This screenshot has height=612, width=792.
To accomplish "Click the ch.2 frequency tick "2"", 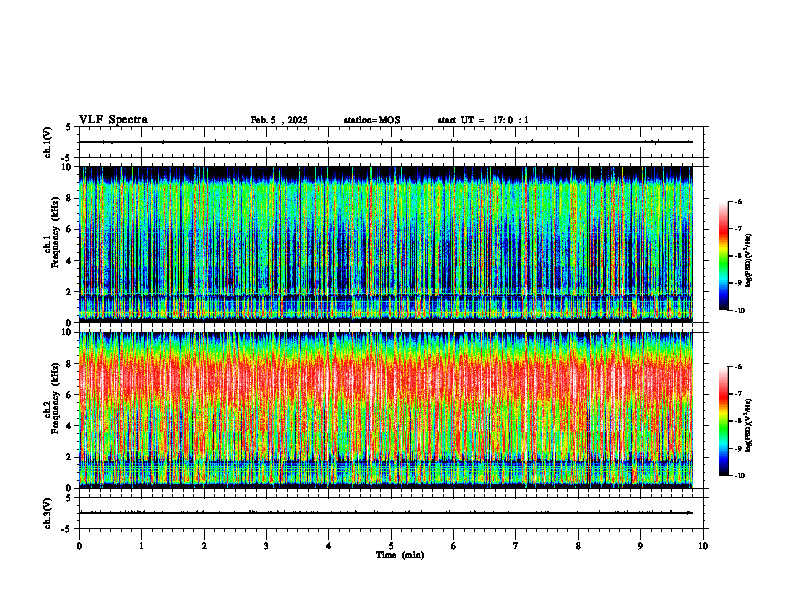I will coord(70,457).
